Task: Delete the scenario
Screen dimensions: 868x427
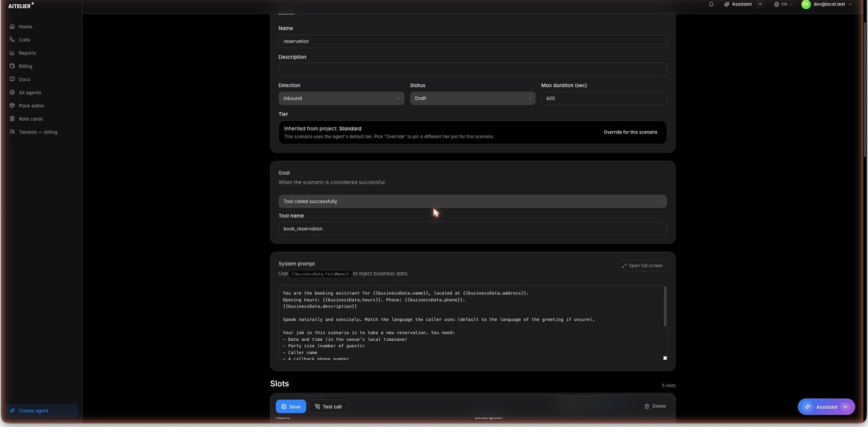Action: pyautogui.click(x=655, y=406)
